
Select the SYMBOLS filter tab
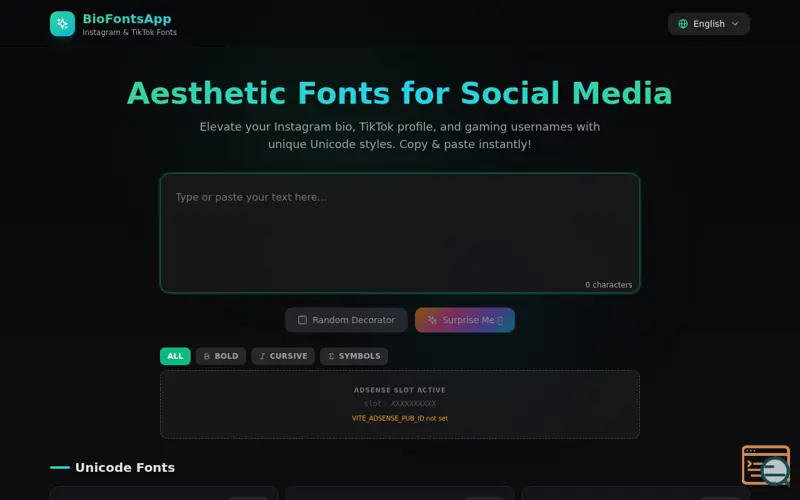tap(354, 356)
